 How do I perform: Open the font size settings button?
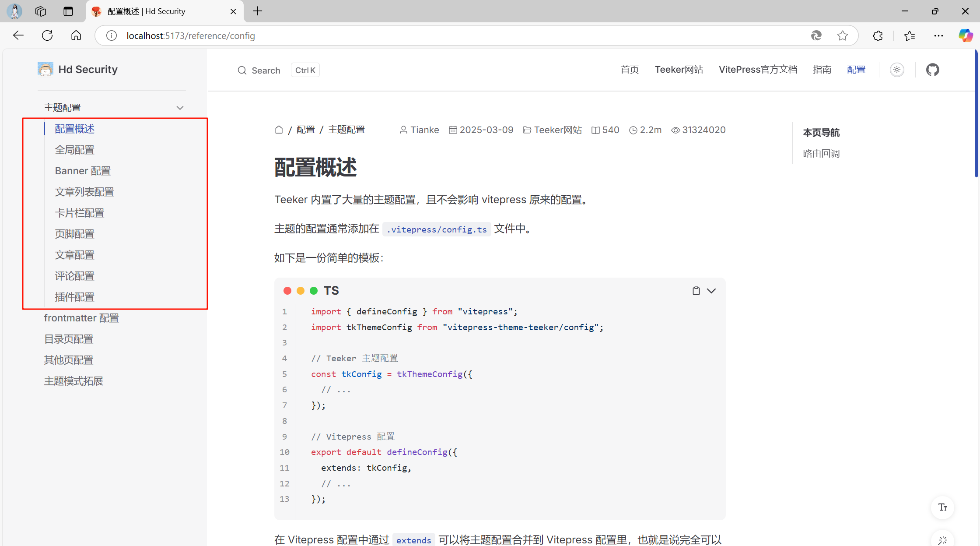pos(943,507)
